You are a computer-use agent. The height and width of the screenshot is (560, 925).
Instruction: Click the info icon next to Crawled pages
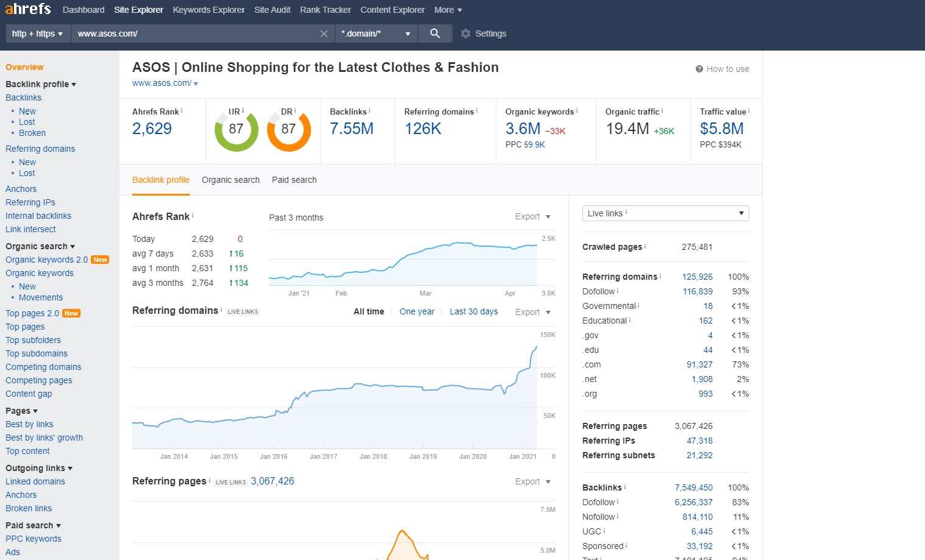(645, 246)
